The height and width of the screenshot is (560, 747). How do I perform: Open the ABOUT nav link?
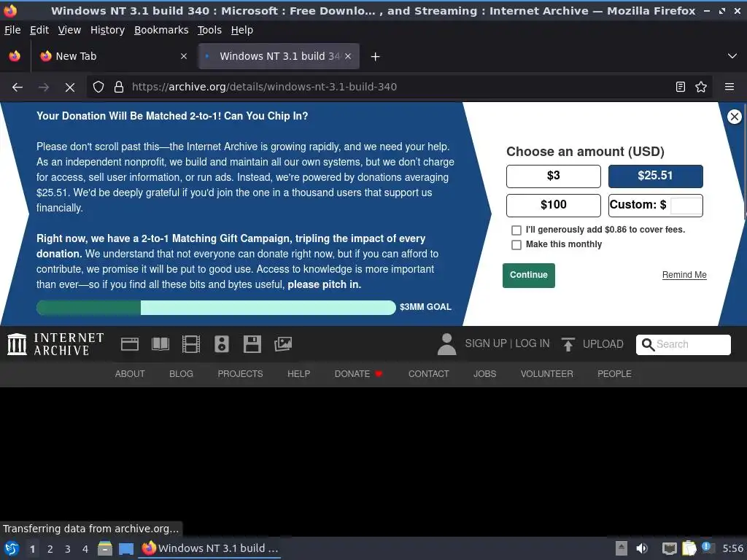click(130, 374)
